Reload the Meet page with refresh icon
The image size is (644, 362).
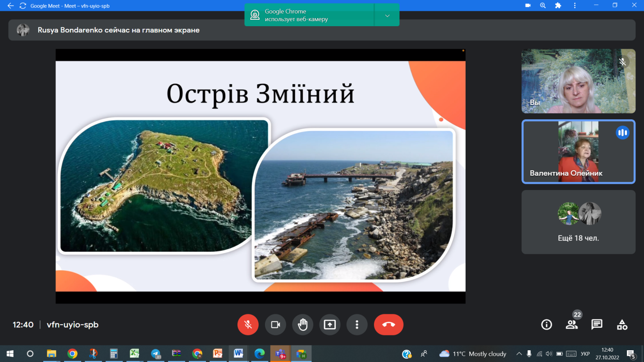[x=23, y=6]
